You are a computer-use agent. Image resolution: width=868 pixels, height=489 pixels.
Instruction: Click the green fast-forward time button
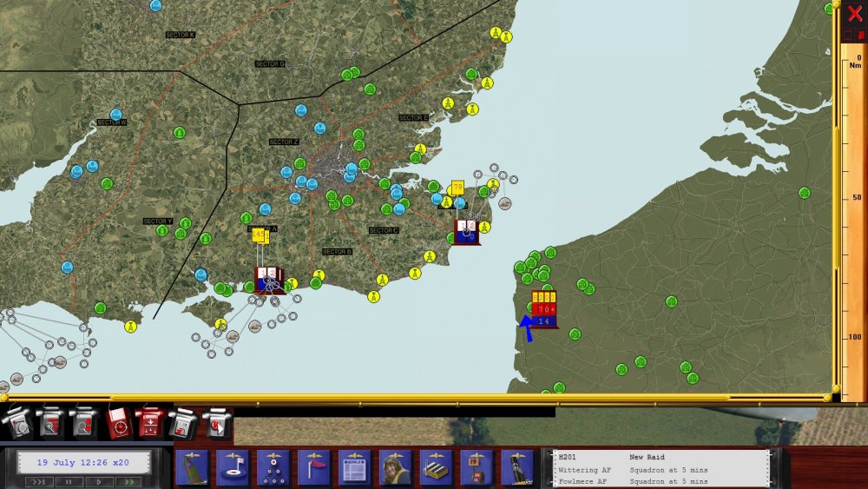[128, 482]
